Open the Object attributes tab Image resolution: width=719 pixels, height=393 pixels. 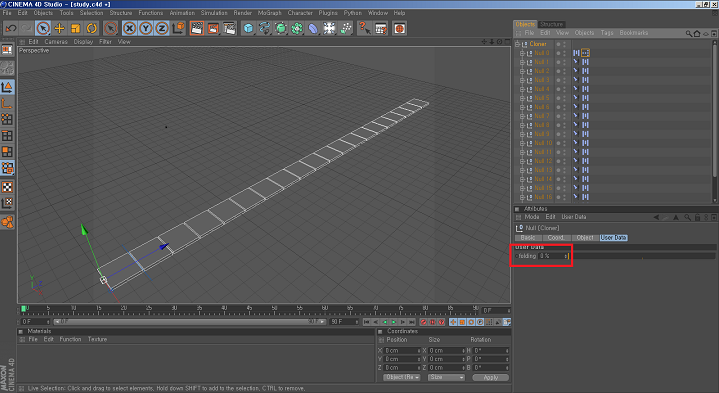click(x=585, y=238)
